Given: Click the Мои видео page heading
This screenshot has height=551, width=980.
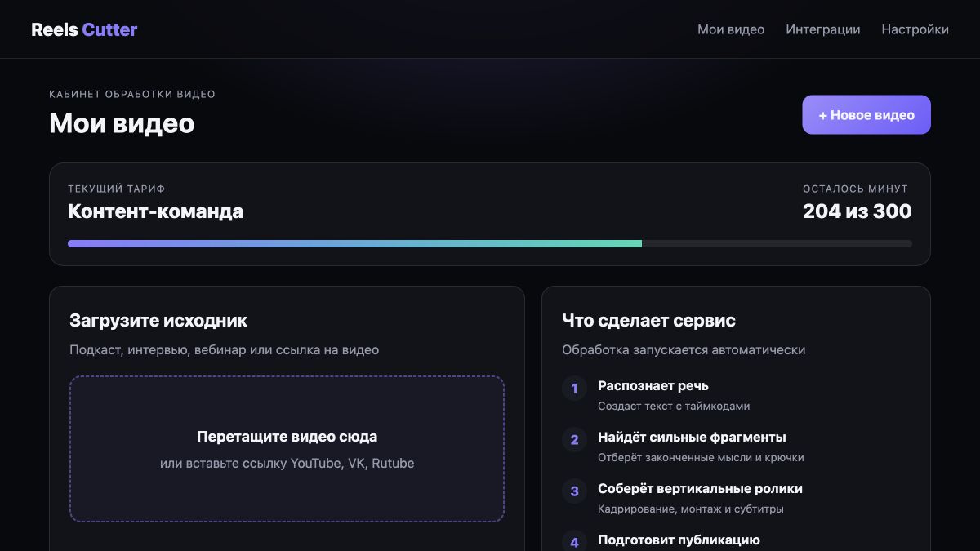Looking at the screenshot, I should coord(122,123).
